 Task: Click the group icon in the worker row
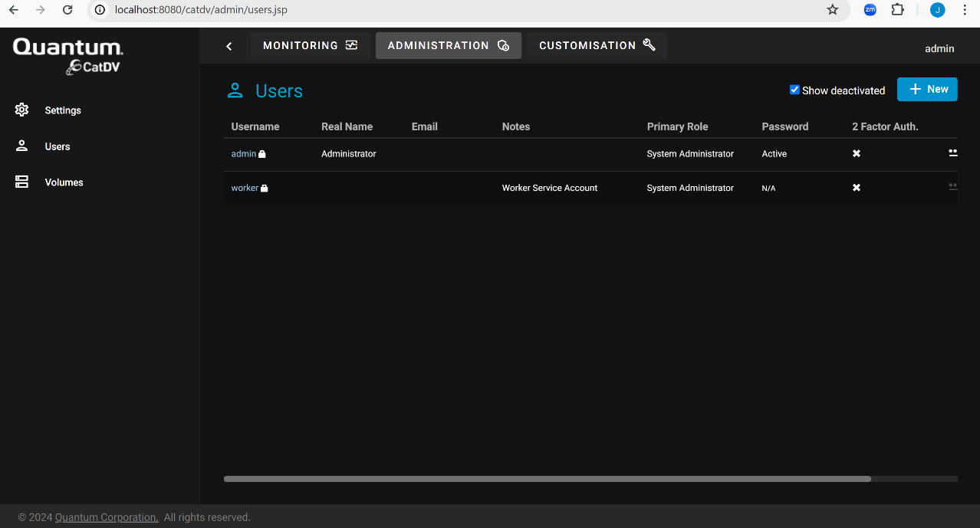[953, 187]
